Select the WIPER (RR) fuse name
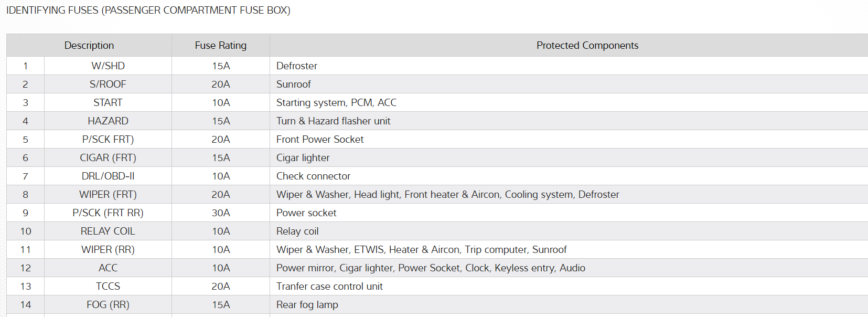Viewport: 868px width, 317px height. click(108, 250)
